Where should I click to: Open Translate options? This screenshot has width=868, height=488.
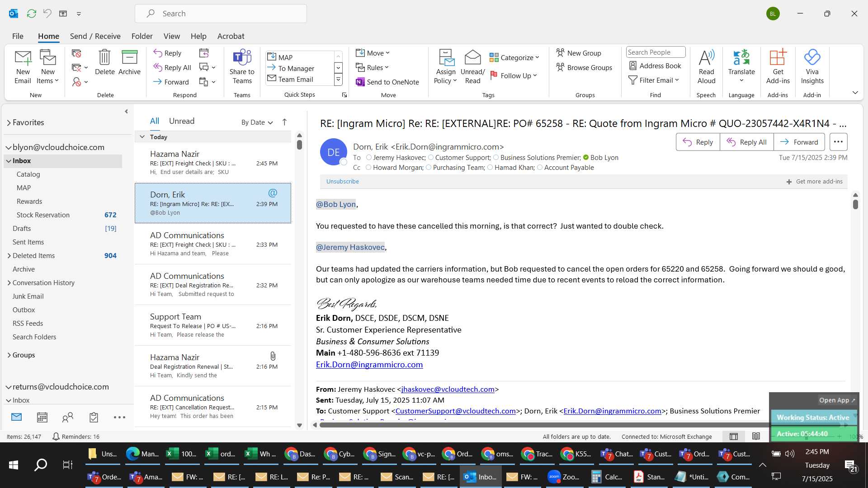(741, 67)
